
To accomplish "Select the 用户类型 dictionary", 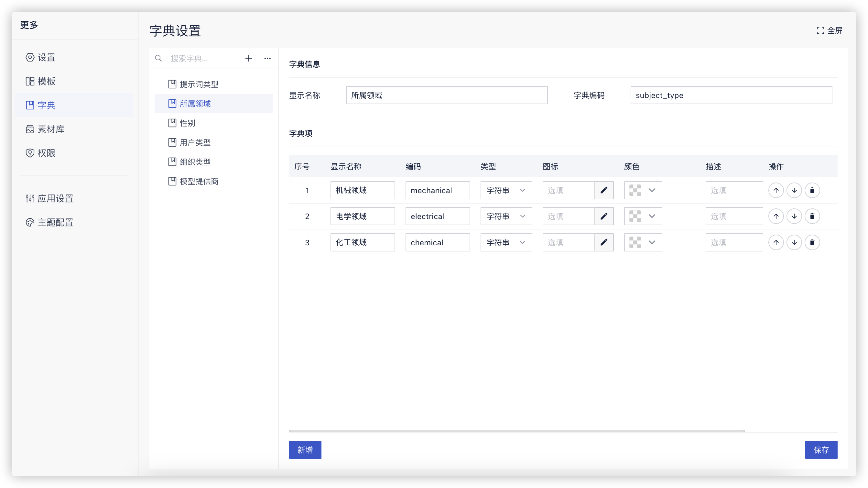I will tap(195, 143).
